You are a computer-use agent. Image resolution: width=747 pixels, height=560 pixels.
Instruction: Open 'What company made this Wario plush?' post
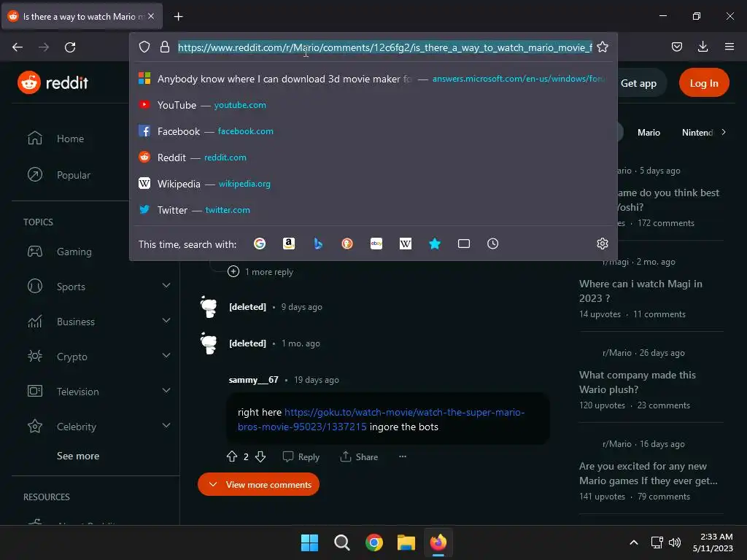click(637, 382)
